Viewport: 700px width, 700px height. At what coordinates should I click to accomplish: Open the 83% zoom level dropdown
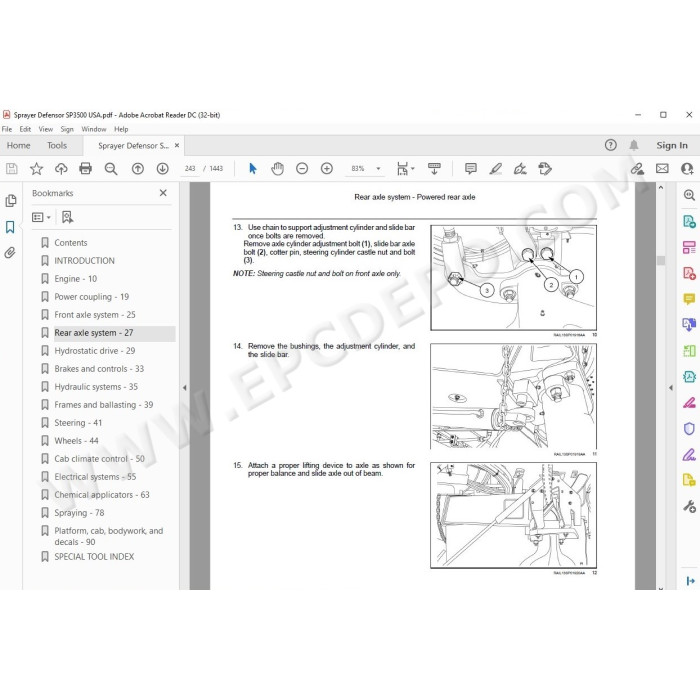[378, 169]
